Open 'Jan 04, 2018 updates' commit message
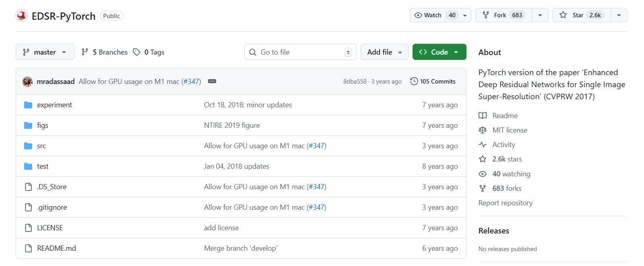Screen dimensions: 644x266 point(237,166)
